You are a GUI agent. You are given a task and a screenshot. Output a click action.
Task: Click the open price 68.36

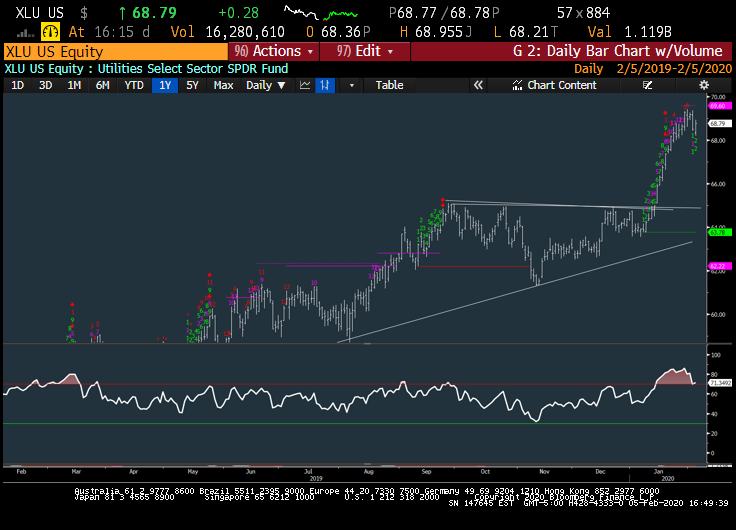(342, 32)
